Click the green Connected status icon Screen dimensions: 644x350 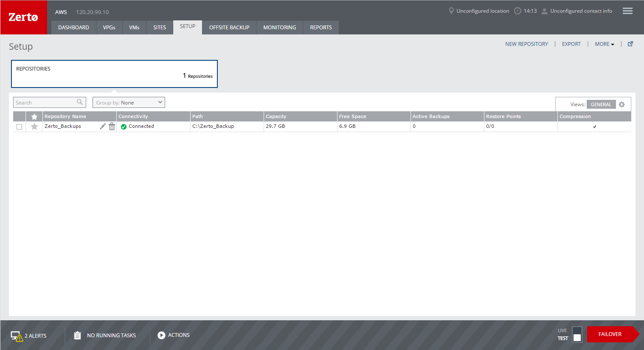(124, 127)
